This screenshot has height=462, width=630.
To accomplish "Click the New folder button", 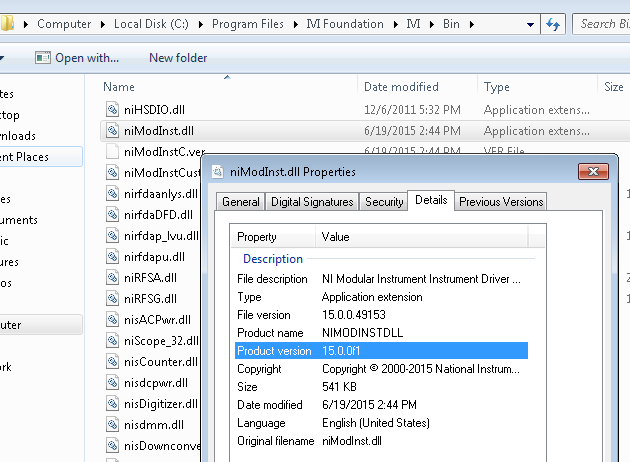I will coord(178,58).
